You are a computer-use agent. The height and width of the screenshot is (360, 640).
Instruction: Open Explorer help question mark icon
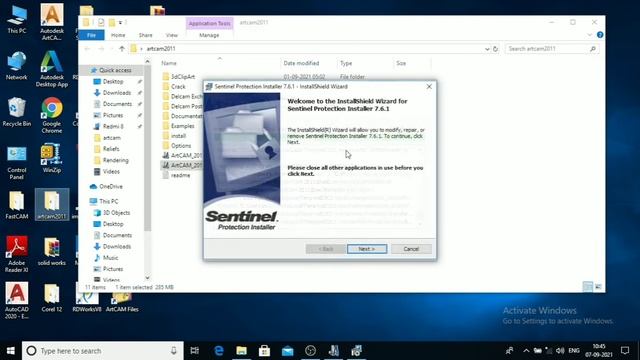pyautogui.click(x=600, y=35)
